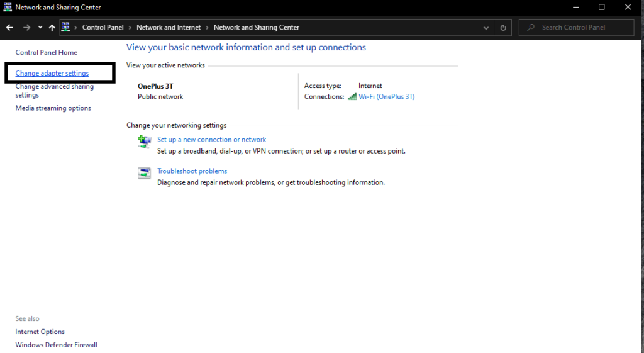Open Control Panel Home
Screen dimensions: 644x353
click(46, 52)
